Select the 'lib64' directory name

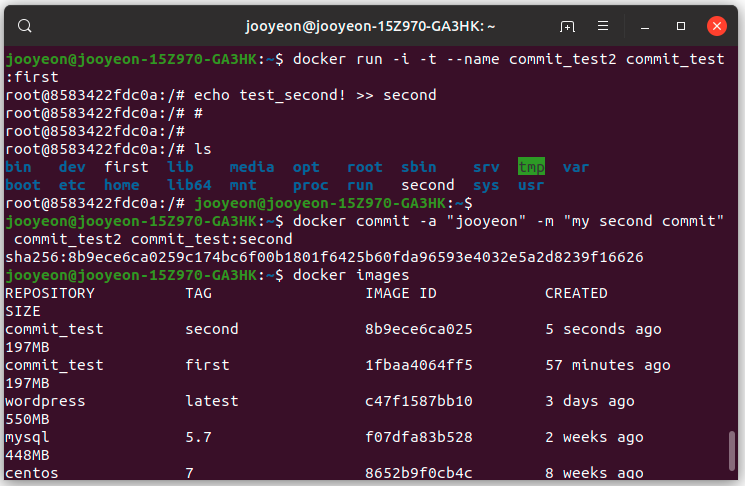(x=189, y=185)
